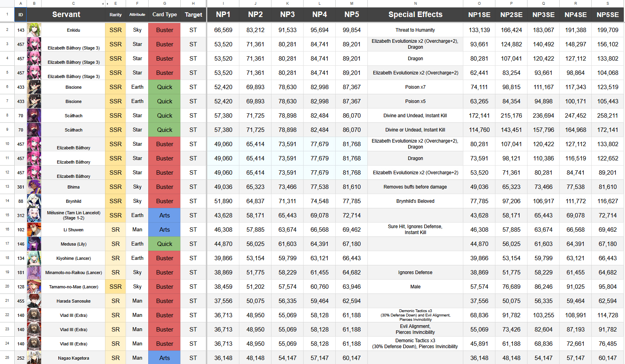Select row 13 via its row number
The width and height of the screenshot is (625, 364).
7,187
